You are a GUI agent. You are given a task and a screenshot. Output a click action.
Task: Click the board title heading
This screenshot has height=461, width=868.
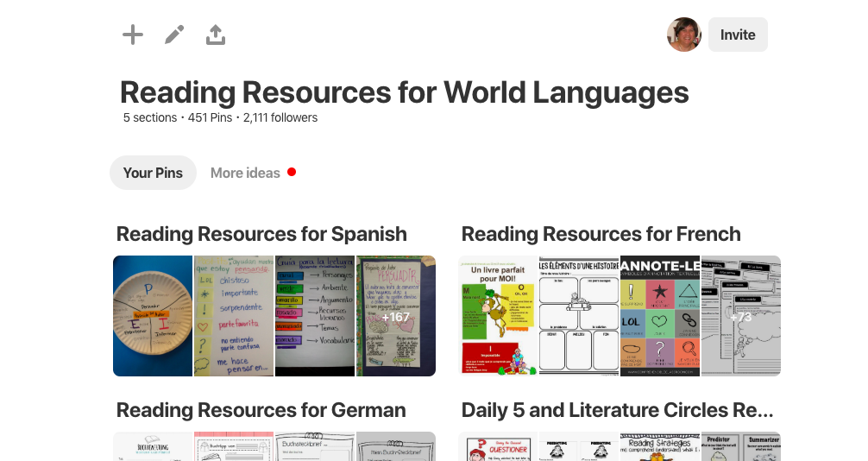coord(404,92)
